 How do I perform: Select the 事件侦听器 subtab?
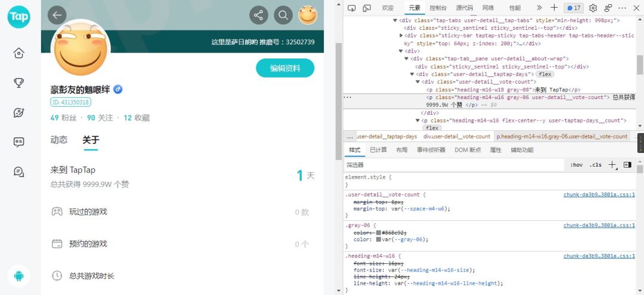pyautogui.click(x=431, y=150)
